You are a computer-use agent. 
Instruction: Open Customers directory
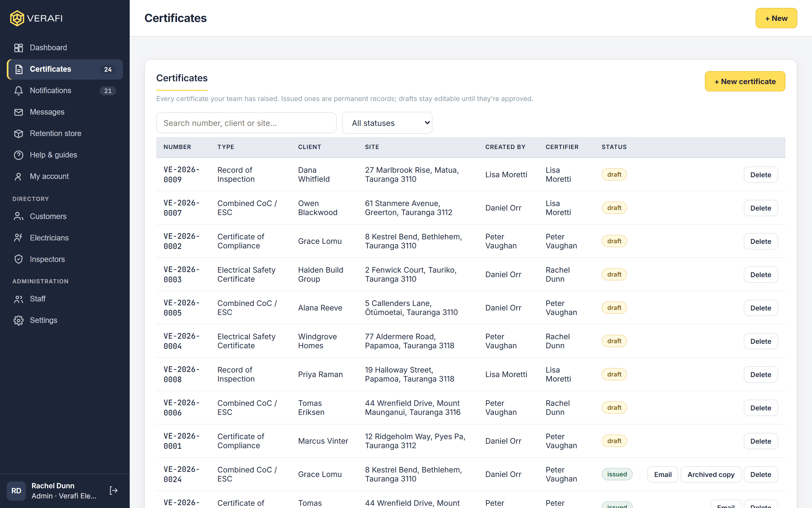click(x=65, y=216)
